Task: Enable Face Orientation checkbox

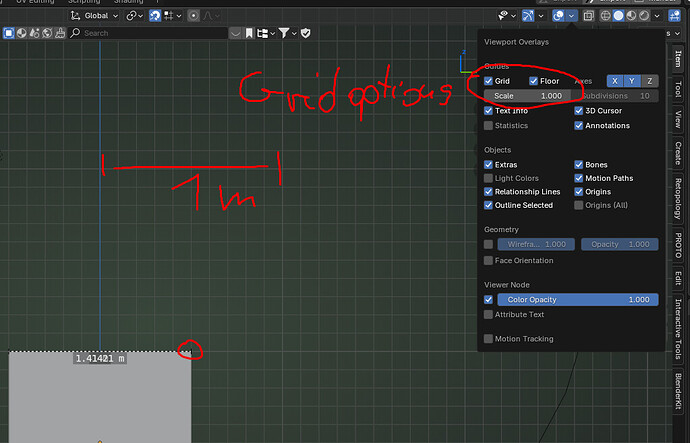Action: pos(488,260)
